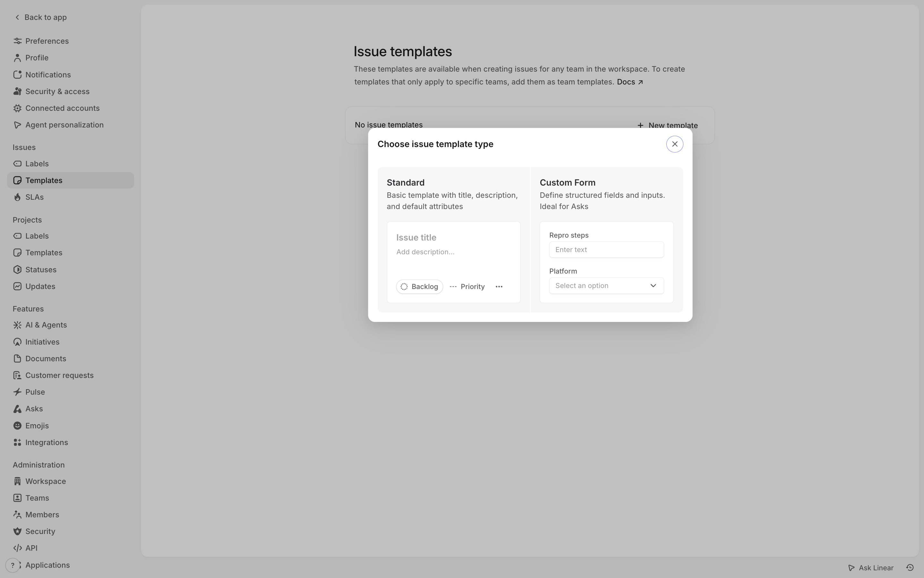This screenshot has height=578, width=924.
Task: Open Initiatives settings
Action: pos(70,342)
